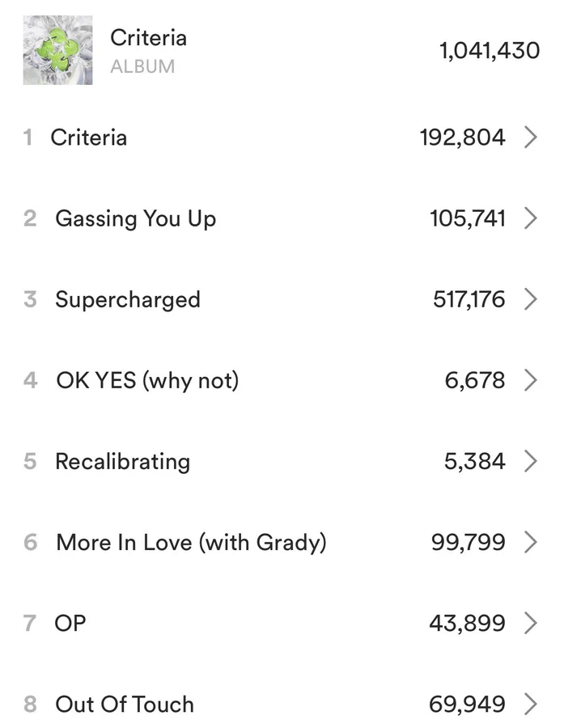Click the 517,176 stream count
The image size is (564, 728).
[x=469, y=299]
